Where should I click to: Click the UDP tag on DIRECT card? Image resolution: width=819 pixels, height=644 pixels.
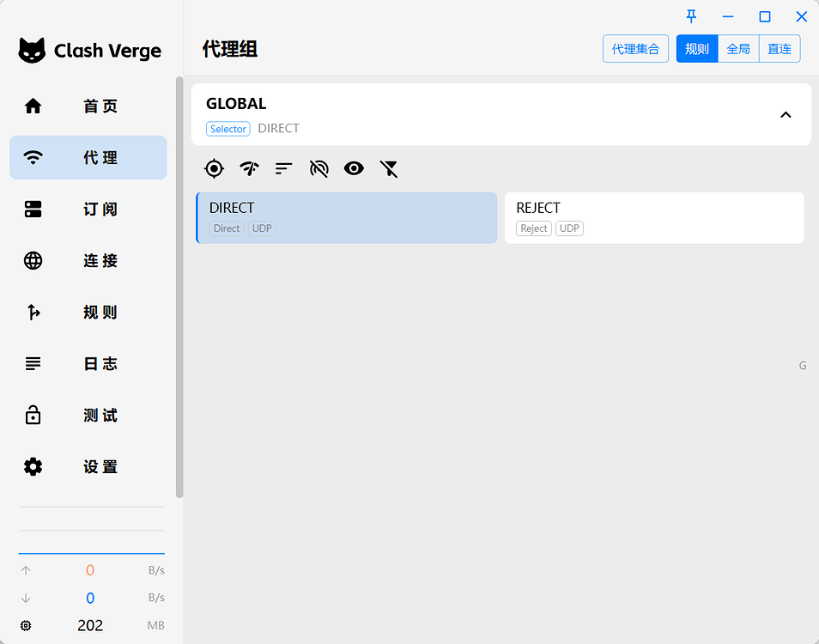262,228
